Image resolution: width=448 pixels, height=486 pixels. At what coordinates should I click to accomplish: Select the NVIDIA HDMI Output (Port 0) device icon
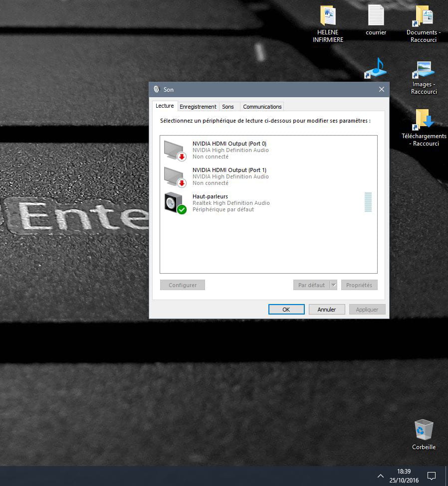[175, 150]
